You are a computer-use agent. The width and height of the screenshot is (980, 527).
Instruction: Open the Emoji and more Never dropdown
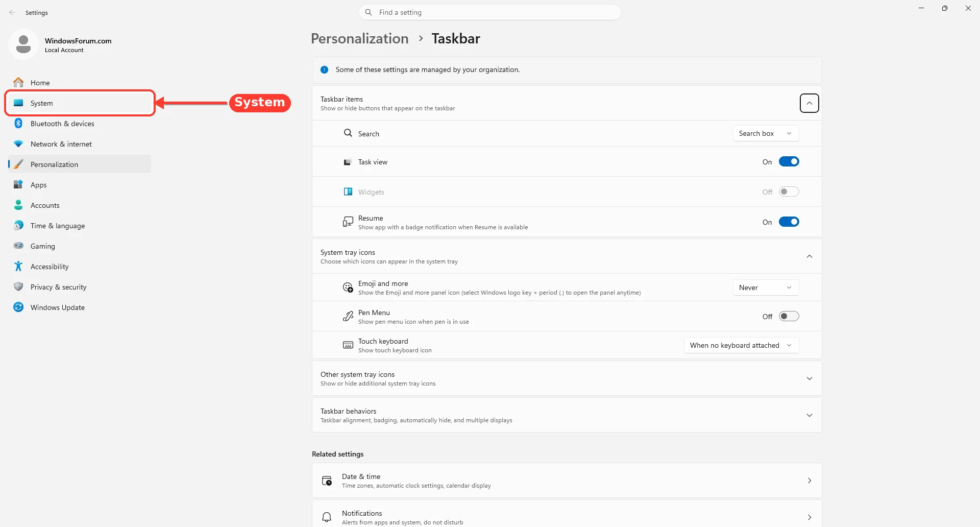[766, 288]
